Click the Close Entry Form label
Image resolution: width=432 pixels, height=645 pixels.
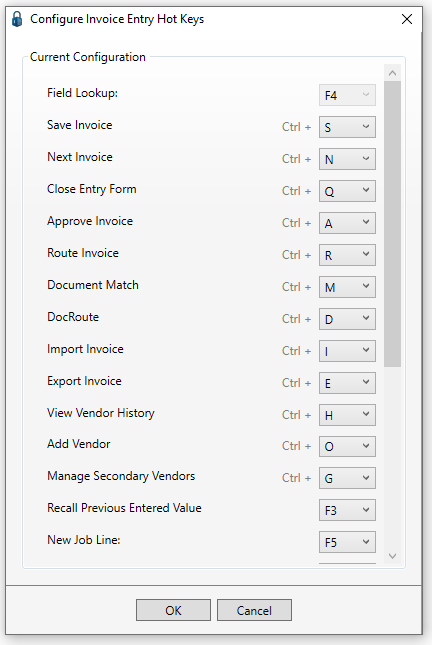click(92, 189)
